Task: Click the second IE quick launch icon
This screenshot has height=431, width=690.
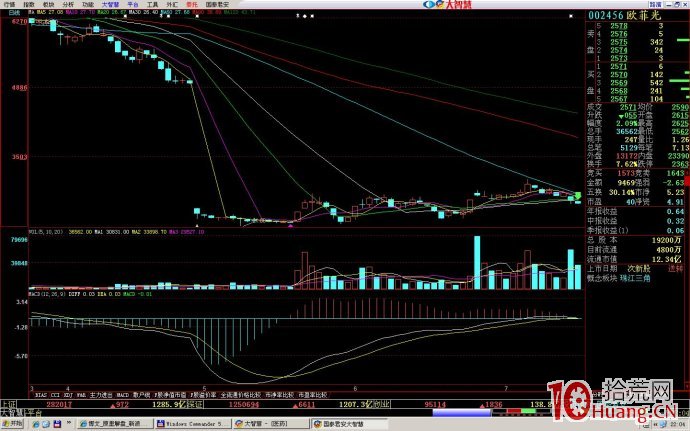Action: click(46, 424)
